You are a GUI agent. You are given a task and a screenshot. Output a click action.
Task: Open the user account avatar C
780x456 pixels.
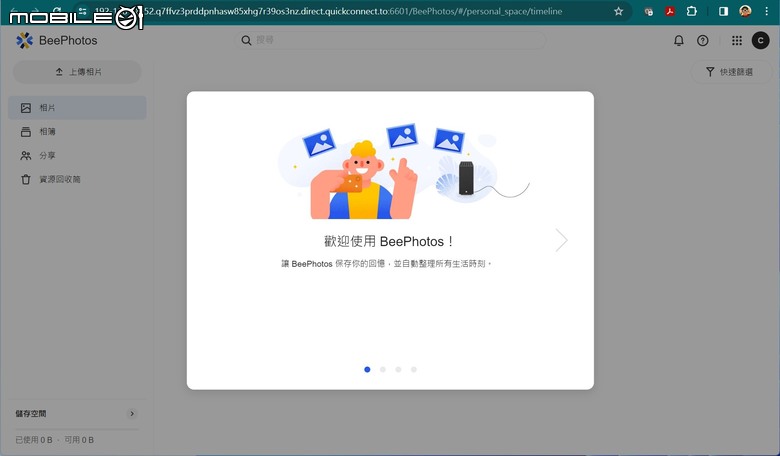click(760, 41)
